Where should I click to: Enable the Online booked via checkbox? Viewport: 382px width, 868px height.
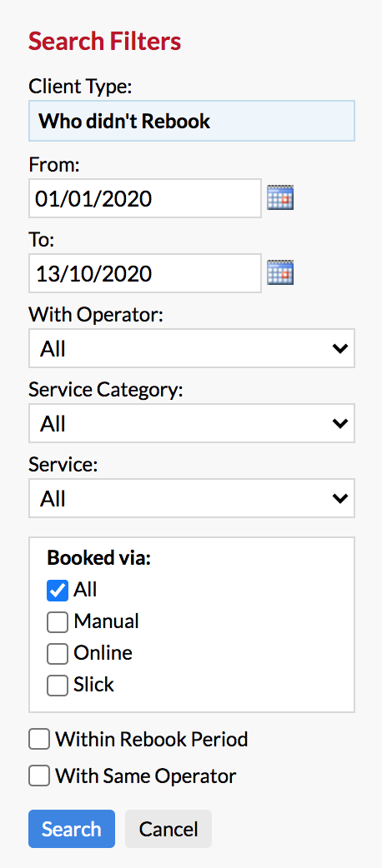58,653
